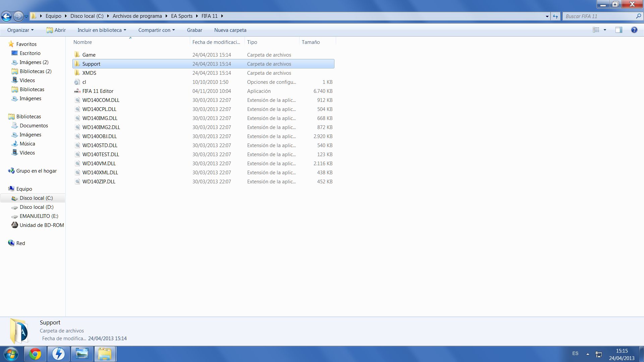Click Equipo in navigation pane

click(24, 189)
